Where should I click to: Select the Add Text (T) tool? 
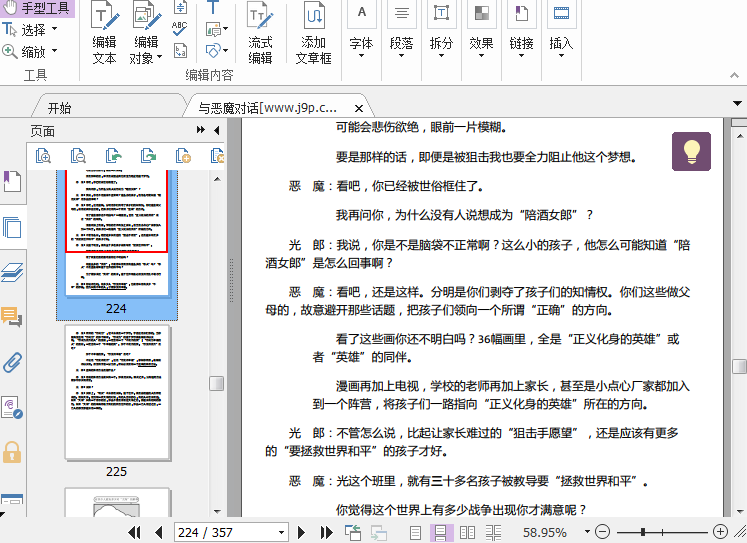[x=213, y=8]
